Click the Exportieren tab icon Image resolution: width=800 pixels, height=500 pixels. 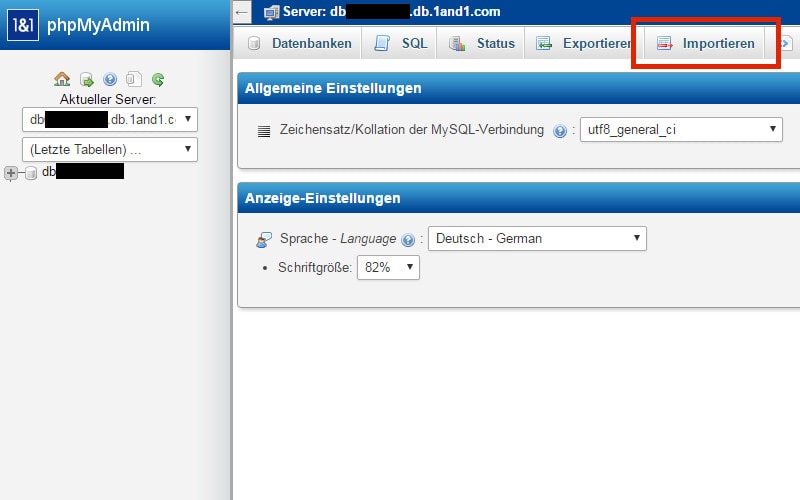(544, 43)
